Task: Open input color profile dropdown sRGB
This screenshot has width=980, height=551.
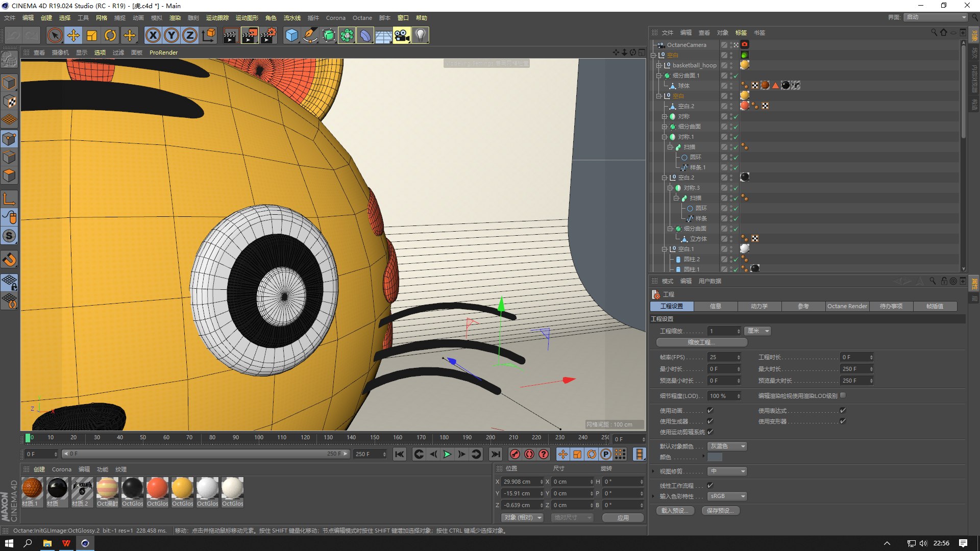Action: [727, 496]
